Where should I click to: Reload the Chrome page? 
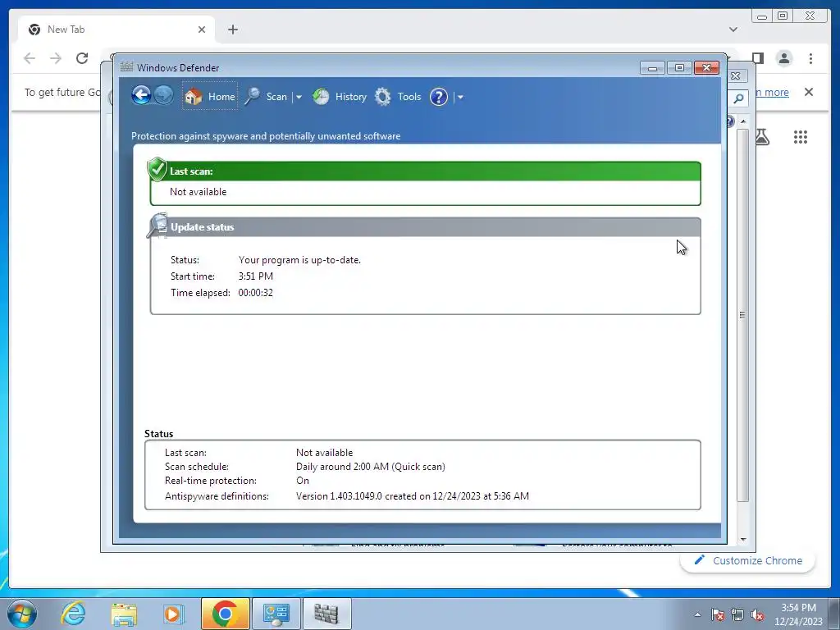click(x=82, y=58)
